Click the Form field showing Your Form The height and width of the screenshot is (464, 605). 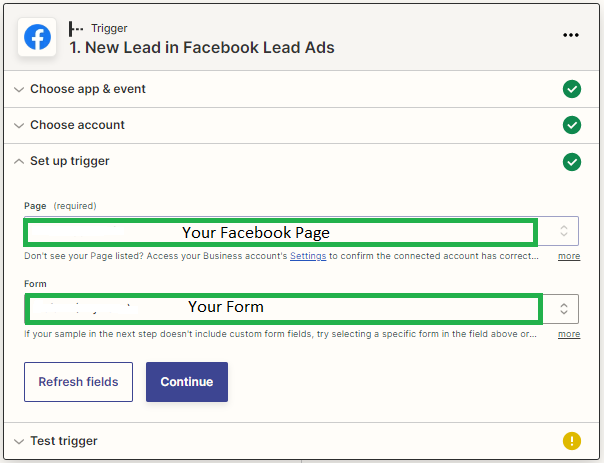[x=301, y=309]
